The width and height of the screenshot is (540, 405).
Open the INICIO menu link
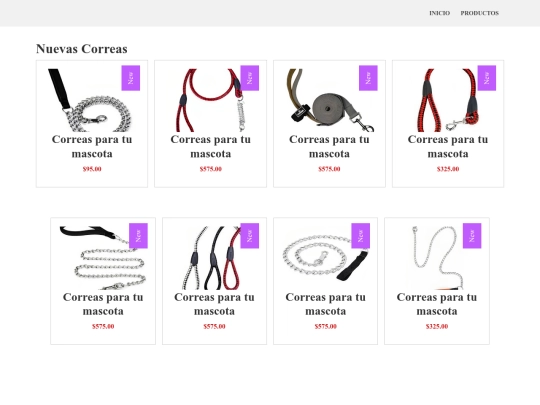[439, 13]
